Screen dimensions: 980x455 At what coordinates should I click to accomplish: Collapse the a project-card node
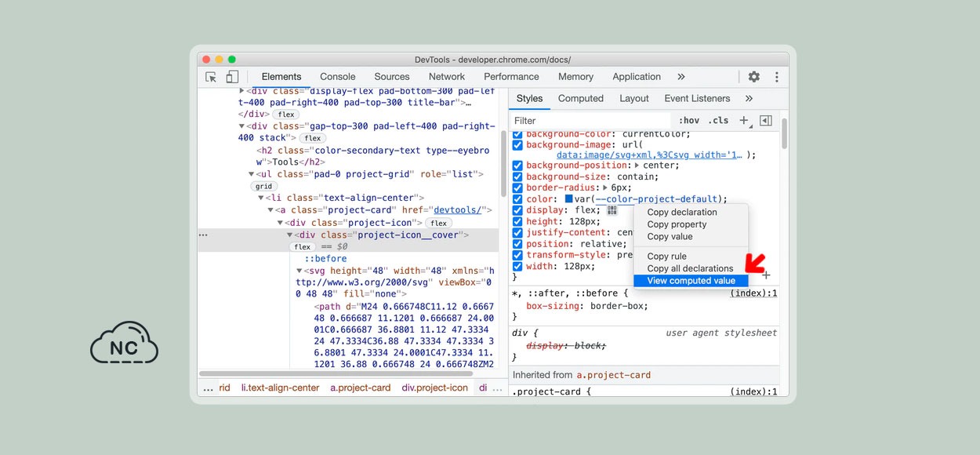[x=270, y=210]
